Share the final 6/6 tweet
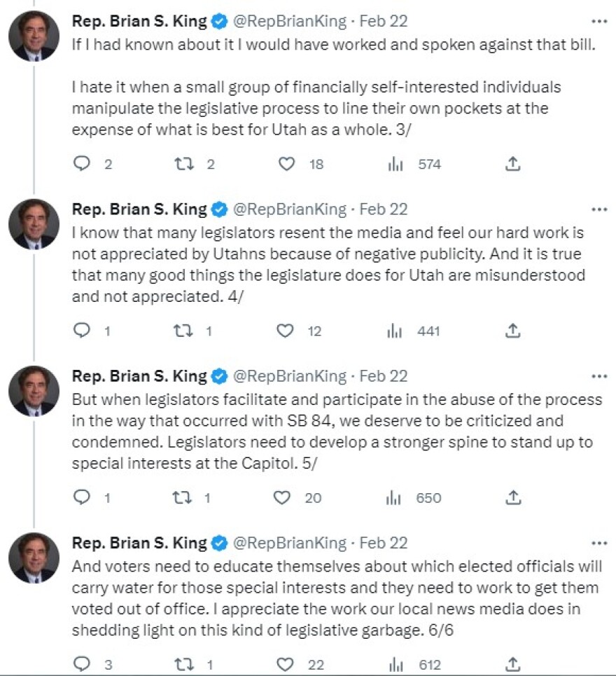 (513, 663)
